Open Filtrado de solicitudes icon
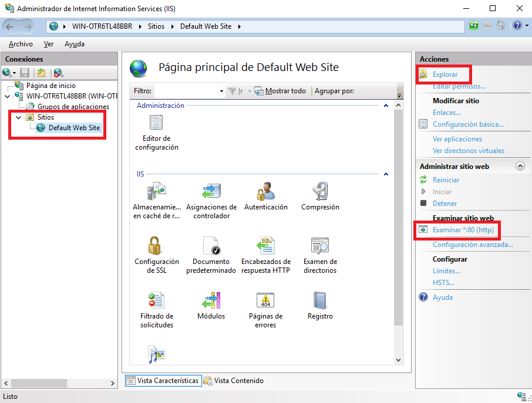This screenshot has height=403, width=532. (156, 300)
